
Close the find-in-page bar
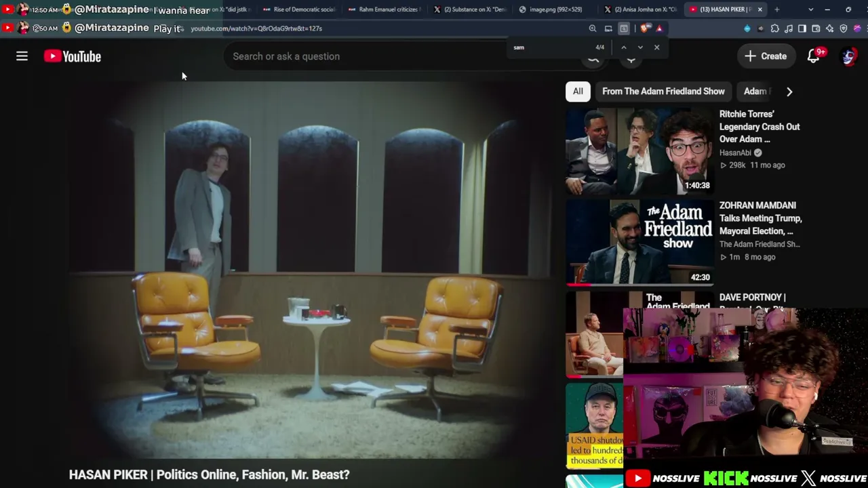(656, 47)
